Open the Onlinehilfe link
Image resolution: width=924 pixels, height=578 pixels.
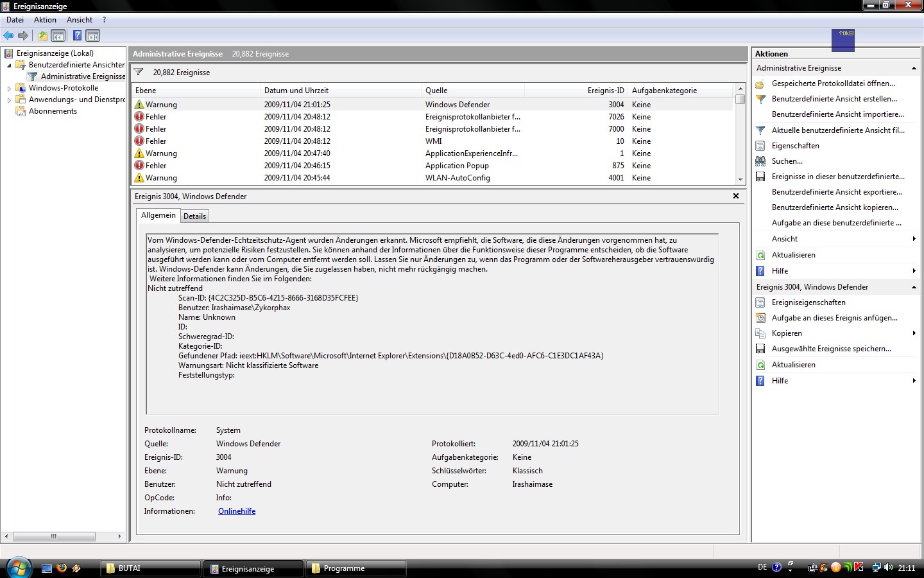(x=237, y=511)
